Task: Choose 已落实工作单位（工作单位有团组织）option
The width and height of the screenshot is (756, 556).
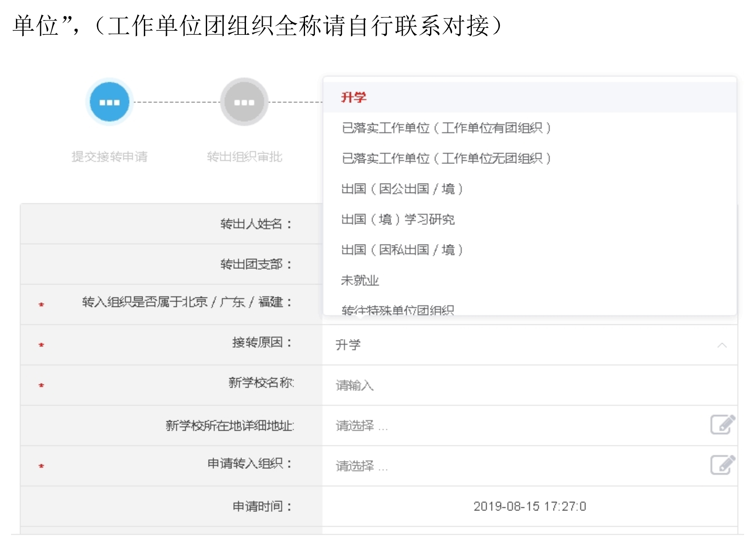Action: point(446,128)
